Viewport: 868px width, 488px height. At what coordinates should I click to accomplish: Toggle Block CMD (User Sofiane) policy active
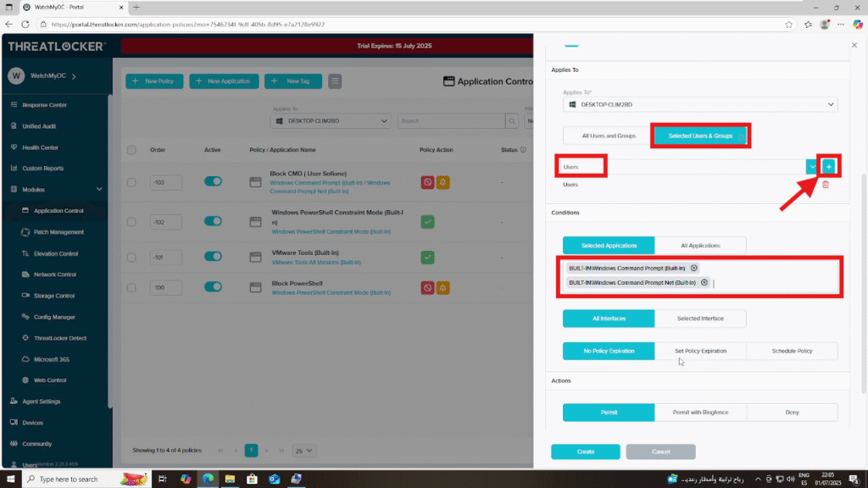click(213, 181)
